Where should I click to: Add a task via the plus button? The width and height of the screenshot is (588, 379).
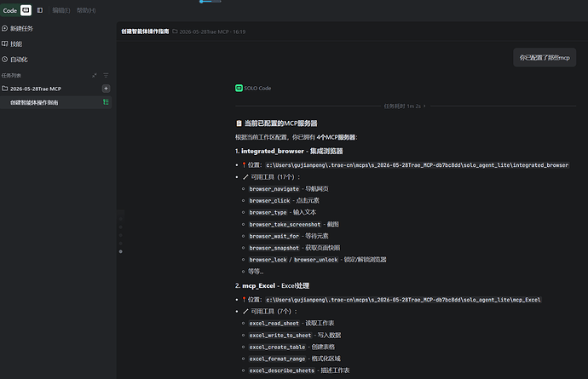click(107, 89)
